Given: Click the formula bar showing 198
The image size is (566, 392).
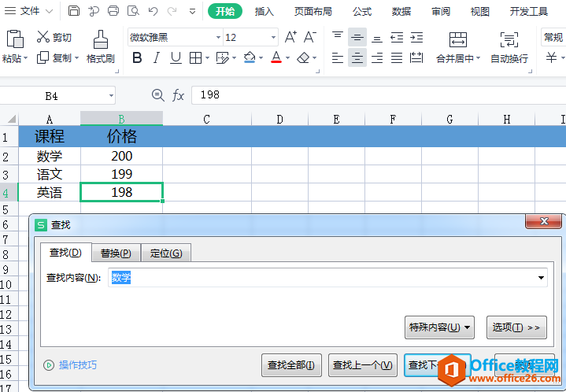Looking at the screenshot, I should click(379, 95).
